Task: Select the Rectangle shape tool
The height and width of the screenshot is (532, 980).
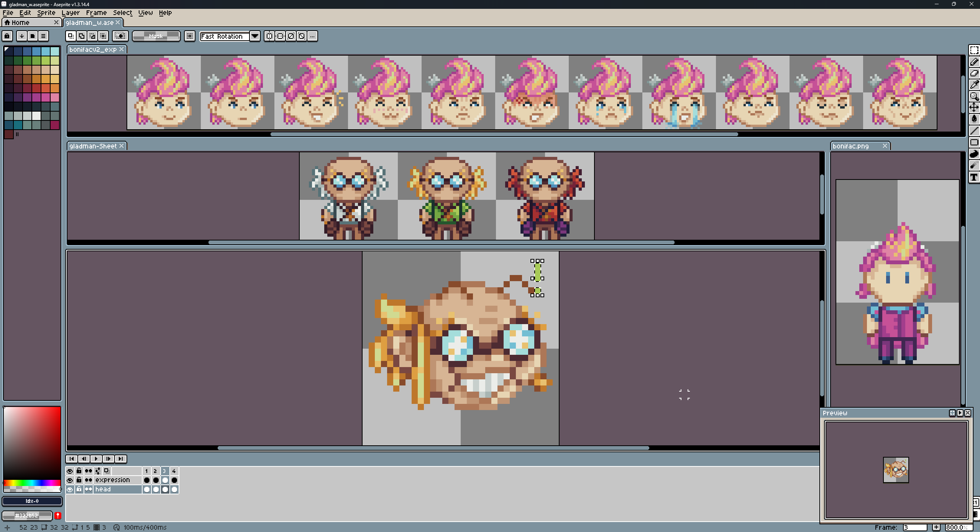Action: tap(974, 142)
